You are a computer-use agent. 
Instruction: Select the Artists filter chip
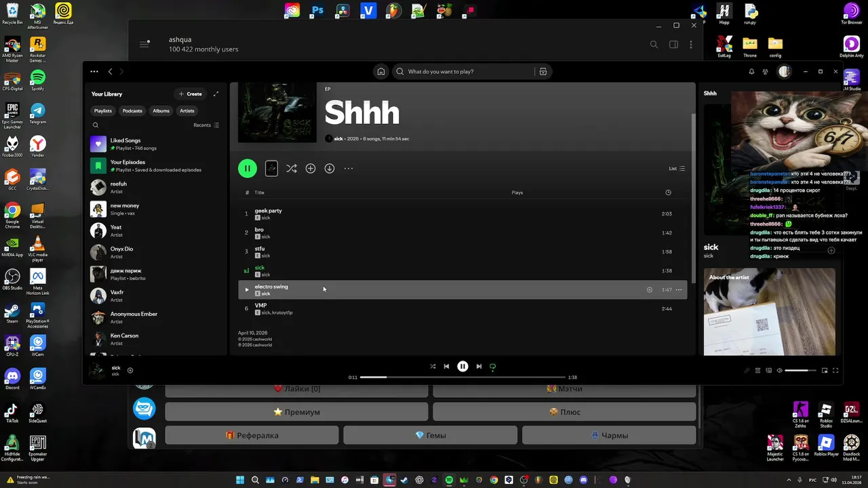(x=187, y=110)
